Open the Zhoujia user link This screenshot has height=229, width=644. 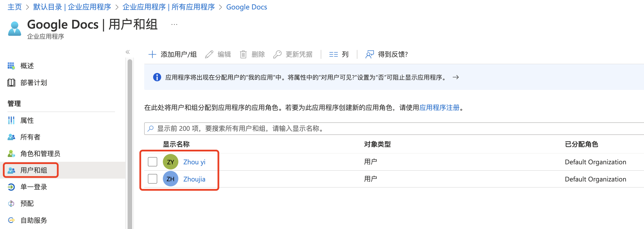coord(194,179)
